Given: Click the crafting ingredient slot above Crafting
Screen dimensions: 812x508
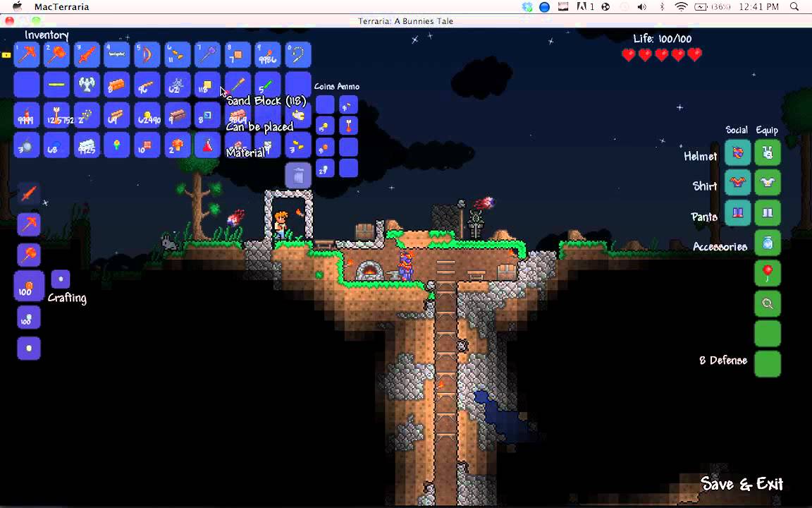Looking at the screenshot, I should click(x=61, y=279).
